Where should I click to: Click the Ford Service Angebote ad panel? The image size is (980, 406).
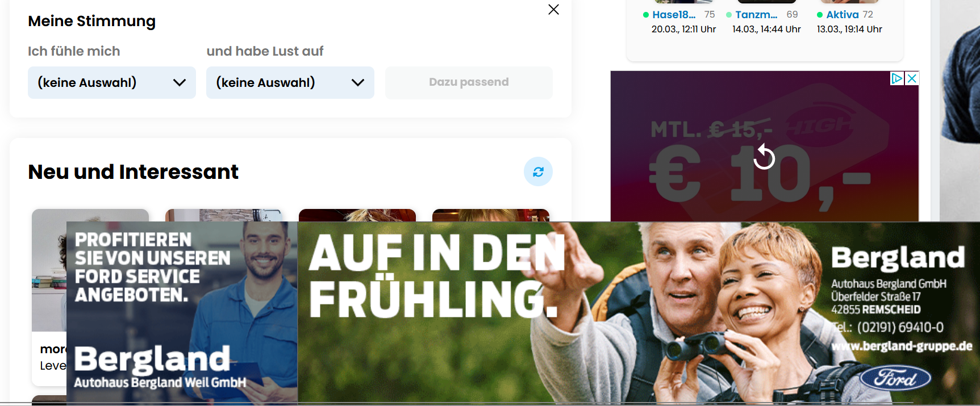182,312
